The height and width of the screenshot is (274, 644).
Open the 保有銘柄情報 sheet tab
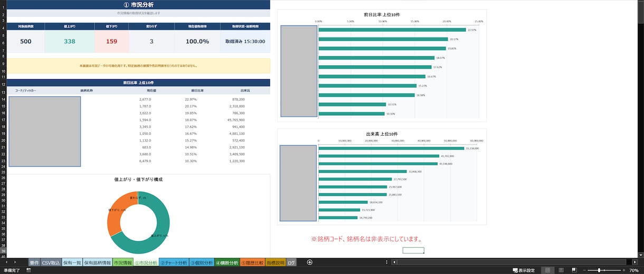98,262
